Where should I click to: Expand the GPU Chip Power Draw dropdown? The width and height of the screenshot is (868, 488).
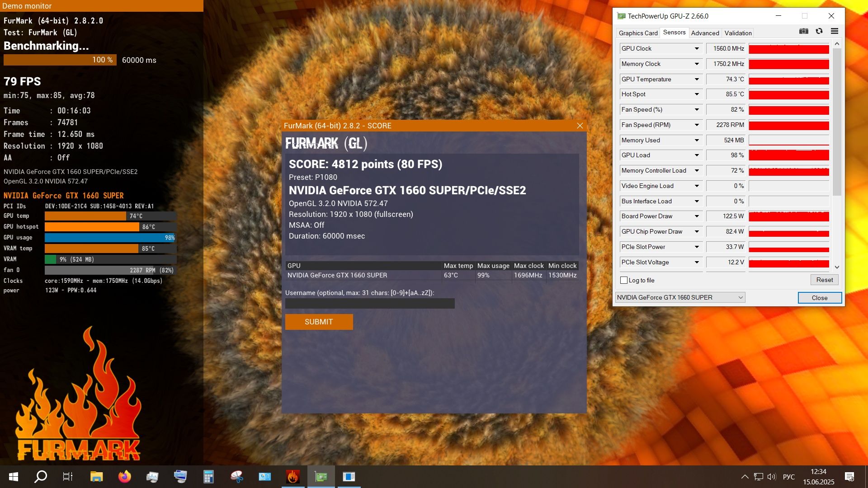click(x=697, y=231)
